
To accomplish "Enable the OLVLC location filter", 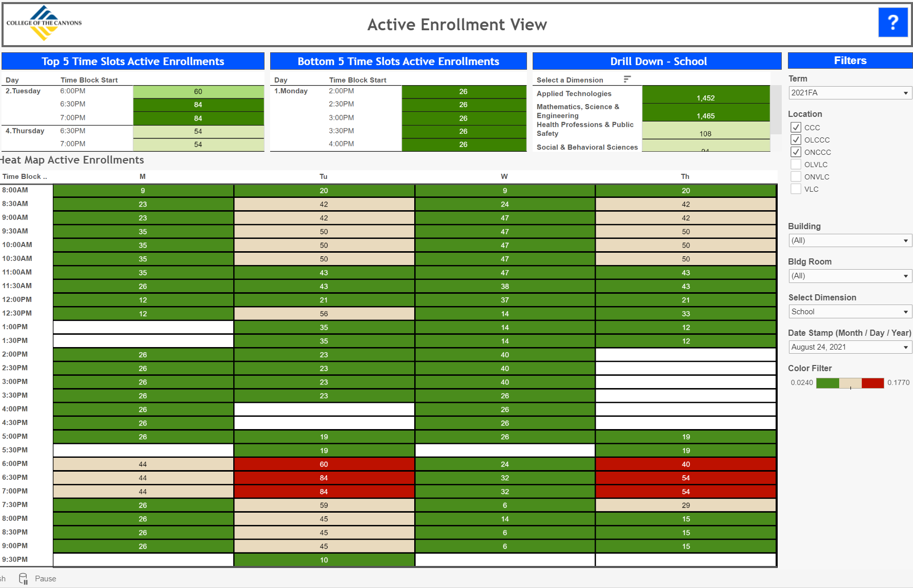I will (x=796, y=164).
